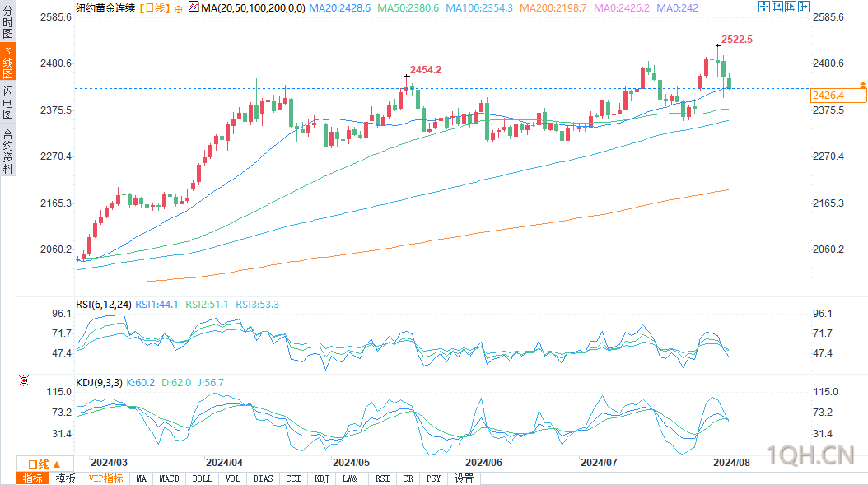The image size is (868, 485).
Task: Click the 2522.5 high price marker
Action: (737, 40)
